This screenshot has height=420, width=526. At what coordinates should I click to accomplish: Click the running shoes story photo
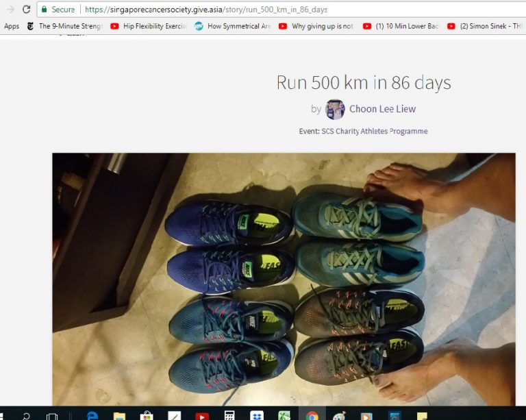284,279
